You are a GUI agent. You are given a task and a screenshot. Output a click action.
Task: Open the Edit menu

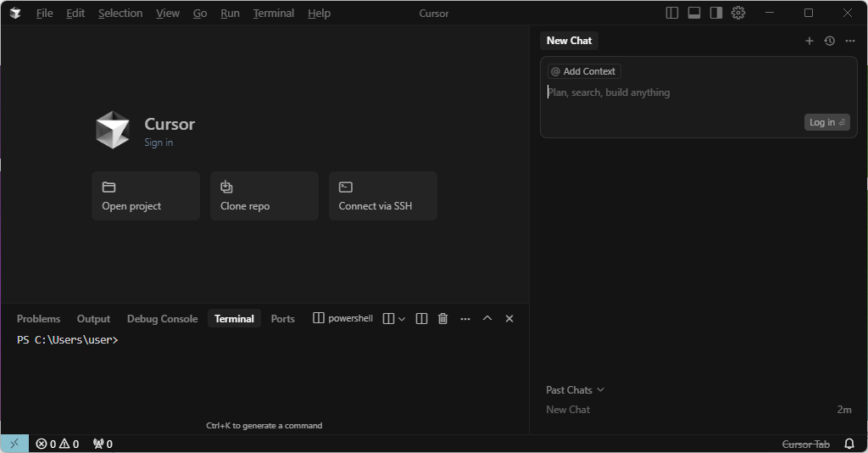point(75,14)
